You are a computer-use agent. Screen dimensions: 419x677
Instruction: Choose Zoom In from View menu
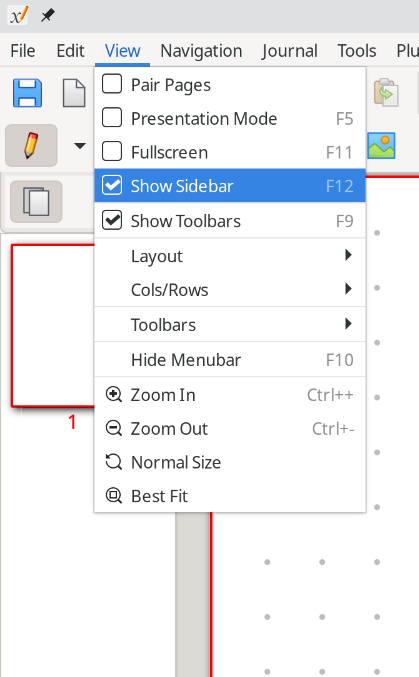(x=230, y=395)
